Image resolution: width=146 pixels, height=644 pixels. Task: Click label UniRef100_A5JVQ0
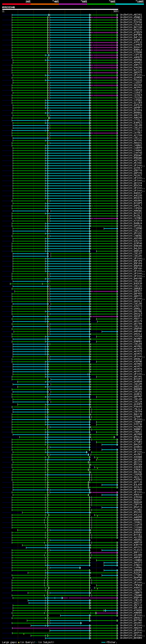[131, 163]
